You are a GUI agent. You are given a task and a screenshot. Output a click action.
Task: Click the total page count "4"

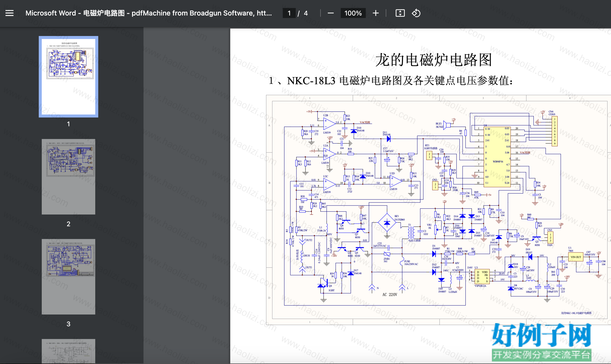pyautogui.click(x=306, y=13)
